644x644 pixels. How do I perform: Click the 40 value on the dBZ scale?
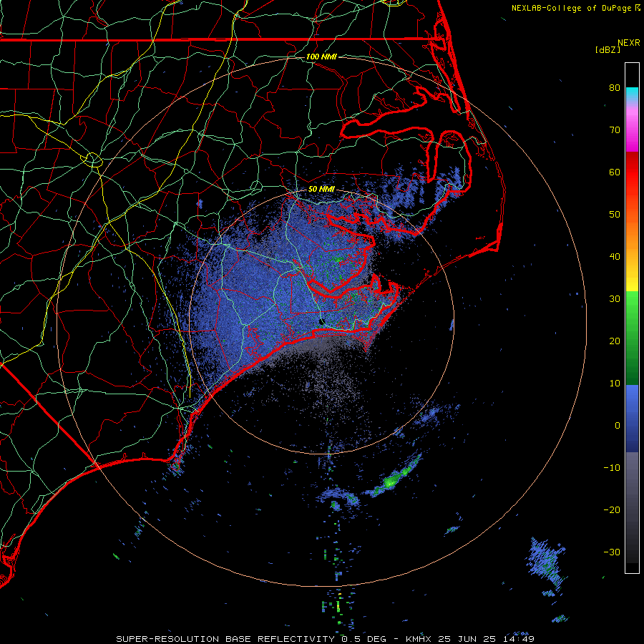(x=615, y=257)
